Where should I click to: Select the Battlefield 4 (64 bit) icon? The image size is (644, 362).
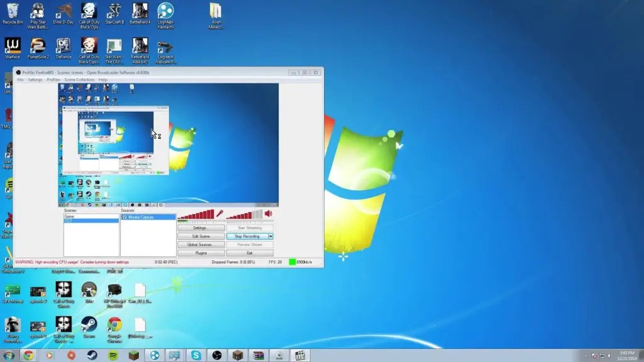(x=140, y=51)
